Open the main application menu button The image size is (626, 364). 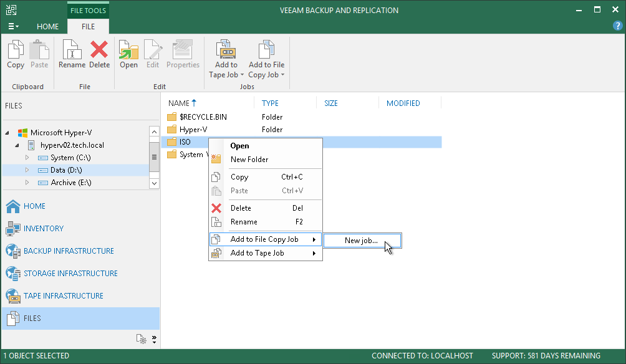click(13, 26)
